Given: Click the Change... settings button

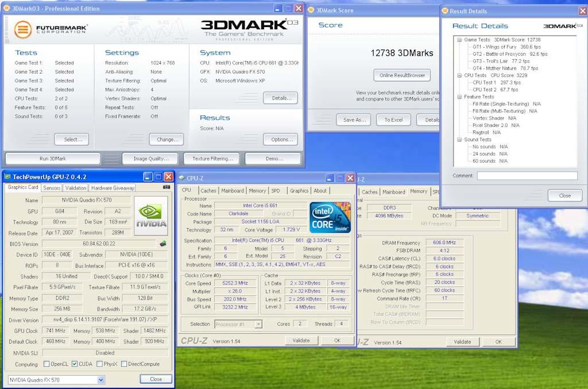Looking at the screenshot, I should pos(167,140).
